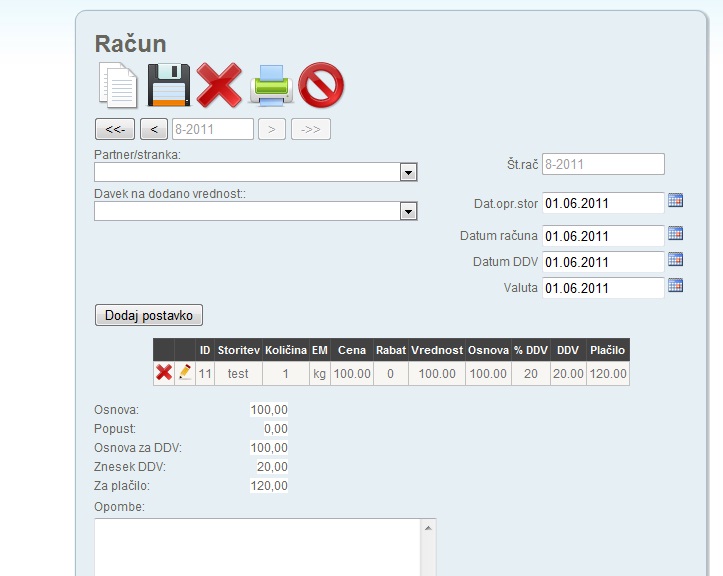723x576 pixels.
Task: Click the Datum računa date field
Action: (x=603, y=236)
